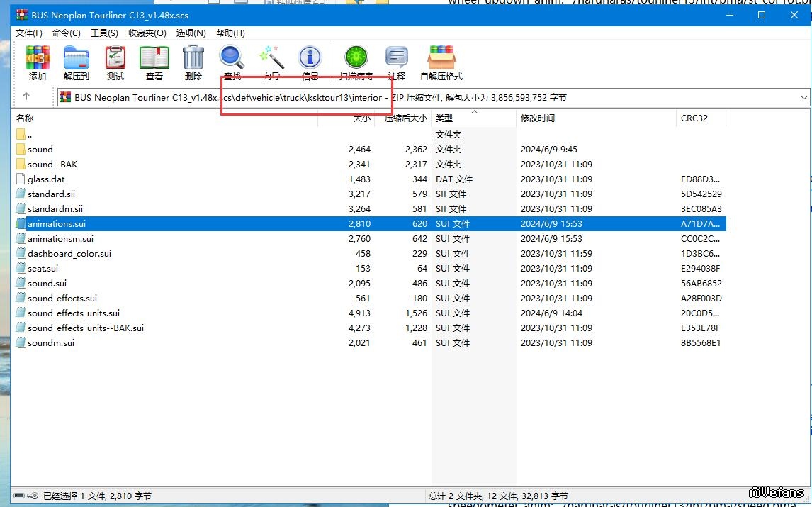
Task: Click the Add (添加) toolbar icon
Action: (x=38, y=62)
